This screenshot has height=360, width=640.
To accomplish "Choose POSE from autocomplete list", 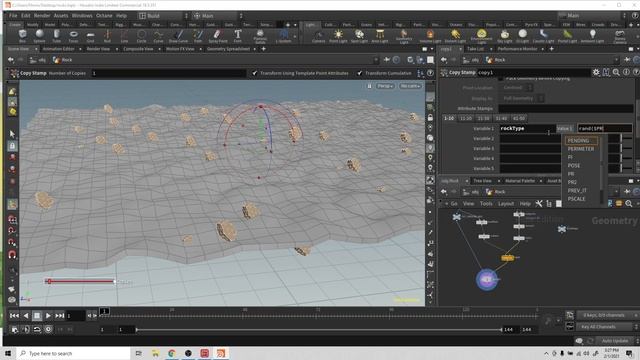I will (574, 166).
